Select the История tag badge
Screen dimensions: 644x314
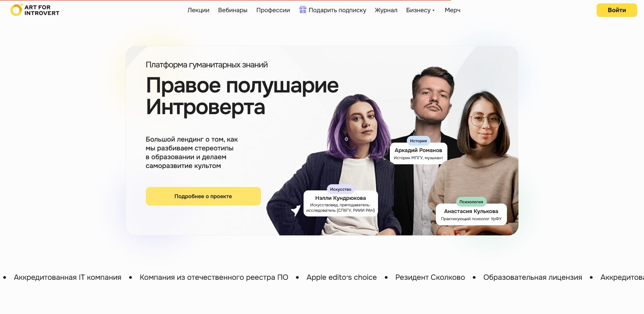pyautogui.click(x=418, y=141)
